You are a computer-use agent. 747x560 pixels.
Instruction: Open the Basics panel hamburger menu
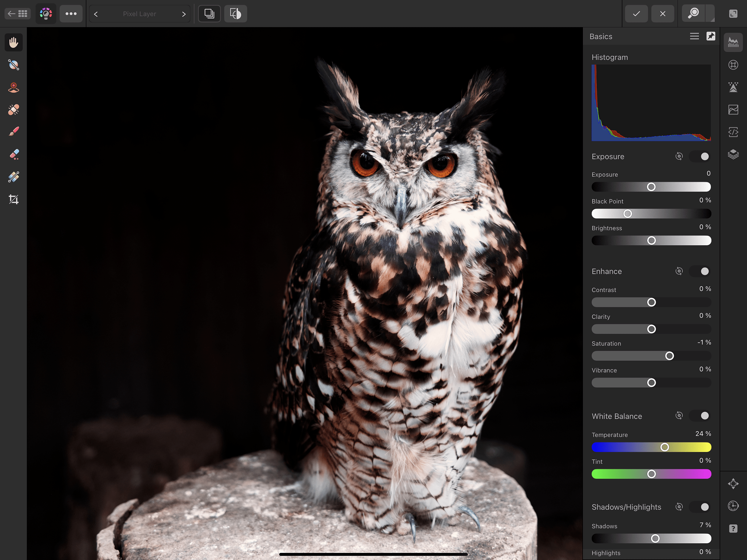tap(694, 36)
